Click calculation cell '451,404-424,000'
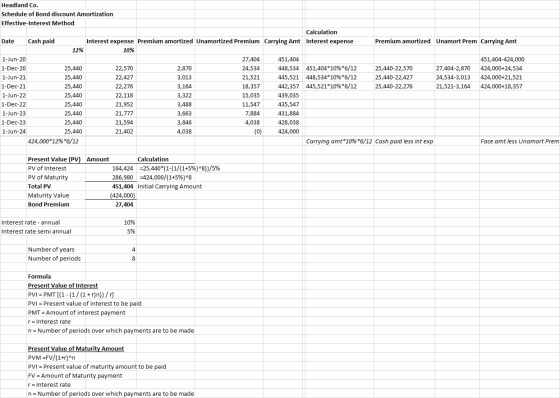This screenshot has height=398, width=560. (x=502, y=59)
